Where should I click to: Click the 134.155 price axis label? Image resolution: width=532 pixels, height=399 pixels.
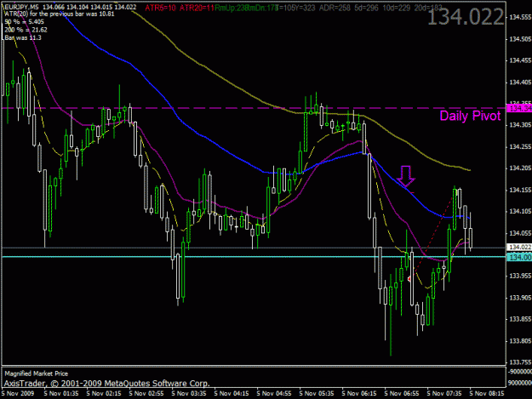click(520, 190)
